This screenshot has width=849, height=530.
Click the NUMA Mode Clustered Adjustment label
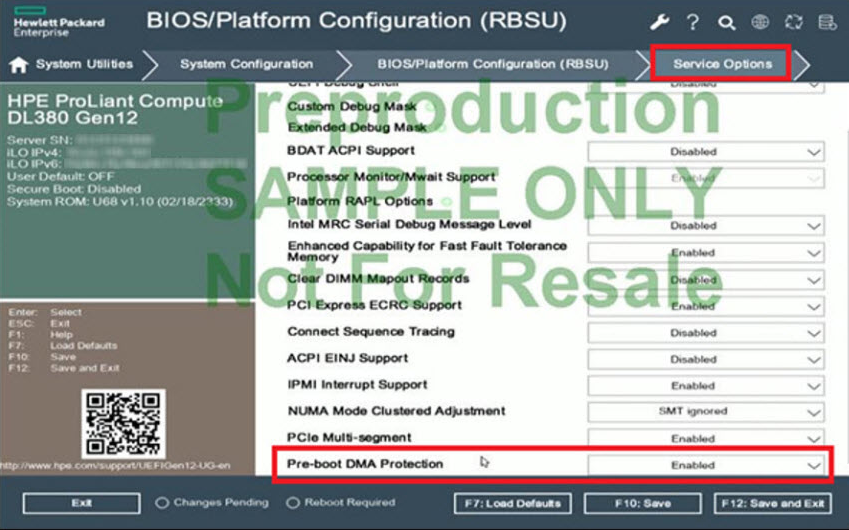coord(396,411)
